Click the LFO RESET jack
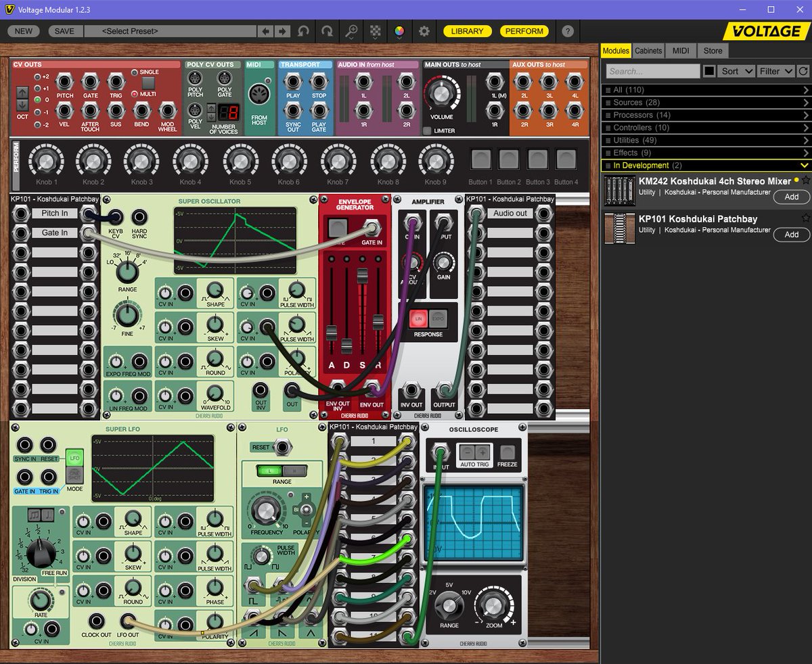 (x=282, y=448)
